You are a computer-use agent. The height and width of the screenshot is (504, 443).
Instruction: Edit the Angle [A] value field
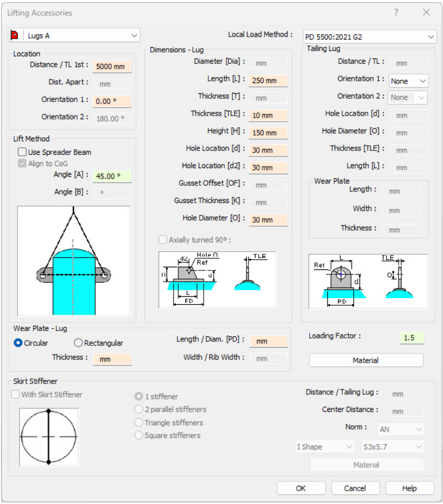[x=112, y=177]
